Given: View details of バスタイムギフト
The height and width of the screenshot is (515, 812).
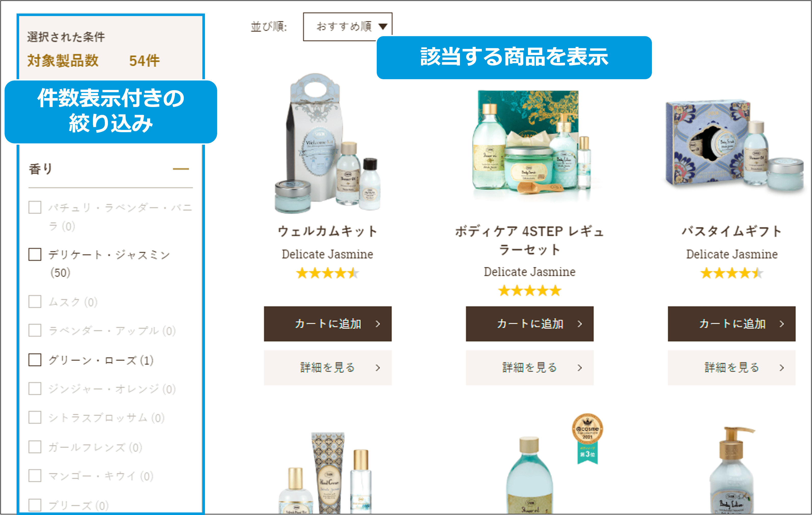Looking at the screenshot, I should [731, 368].
